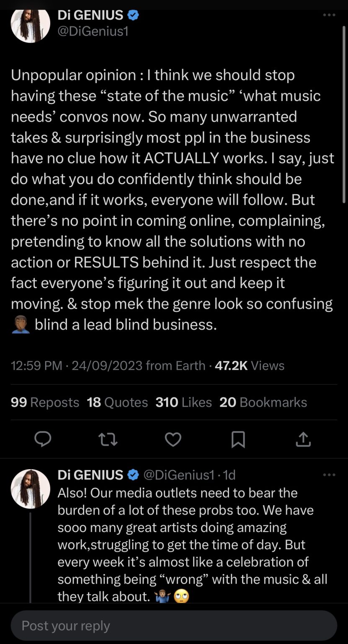Tap verified badge beside main Di GENIUS name

click(133, 15)
